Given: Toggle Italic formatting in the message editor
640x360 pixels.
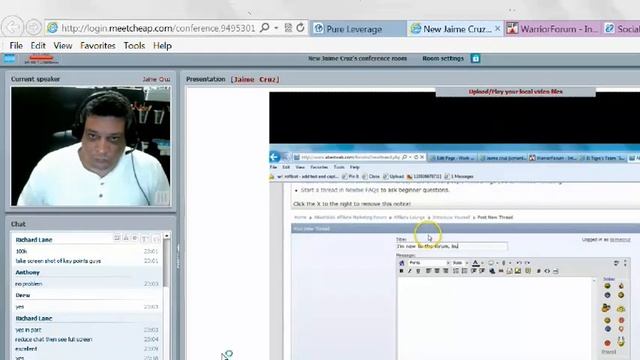Looking at the screenshot, I should click(x=410, y=271).
